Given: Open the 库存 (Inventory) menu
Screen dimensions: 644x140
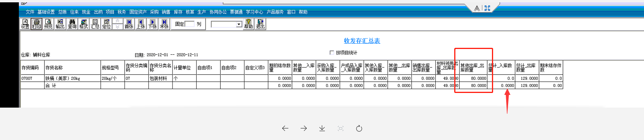Looking at the screenshot, I should (x=178, y=12).
